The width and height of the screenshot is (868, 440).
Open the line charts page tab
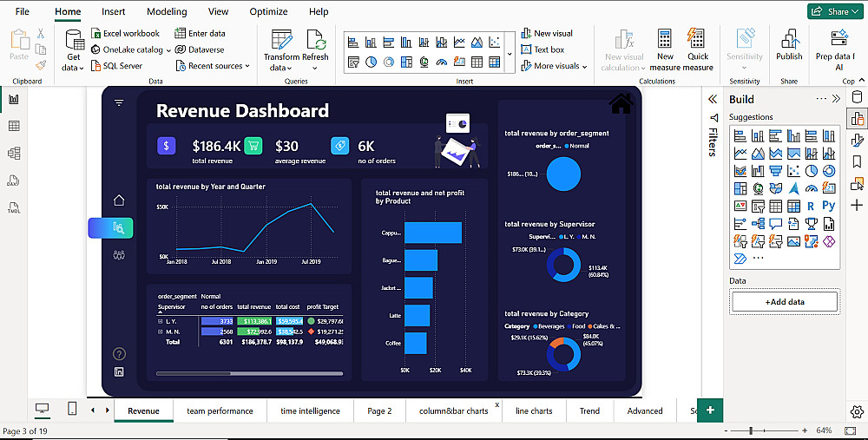coord(534,411)
